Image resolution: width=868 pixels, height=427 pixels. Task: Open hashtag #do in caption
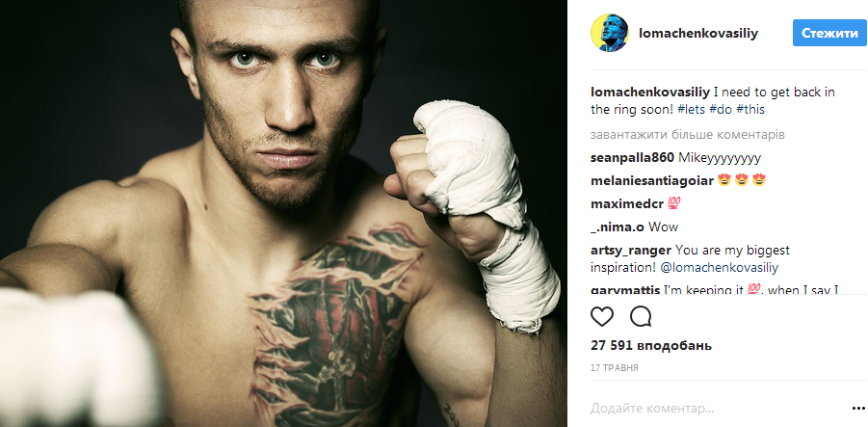(721, 110)
